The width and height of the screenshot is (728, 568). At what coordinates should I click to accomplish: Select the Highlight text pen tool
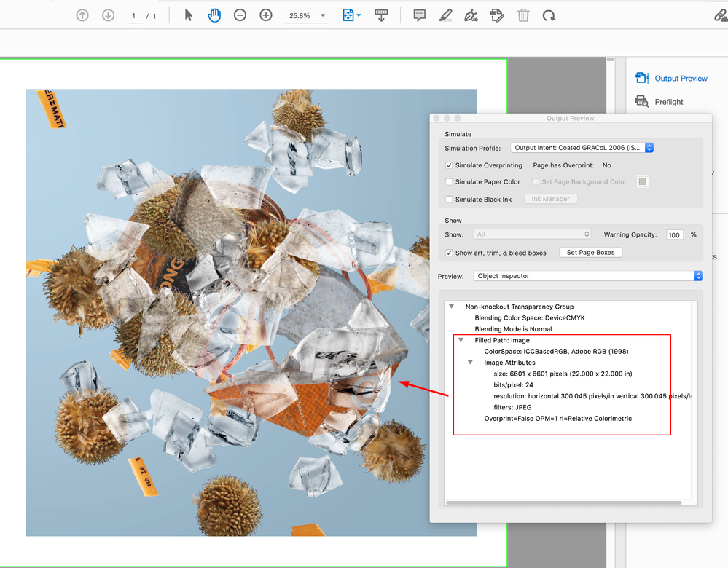point(445,15)
